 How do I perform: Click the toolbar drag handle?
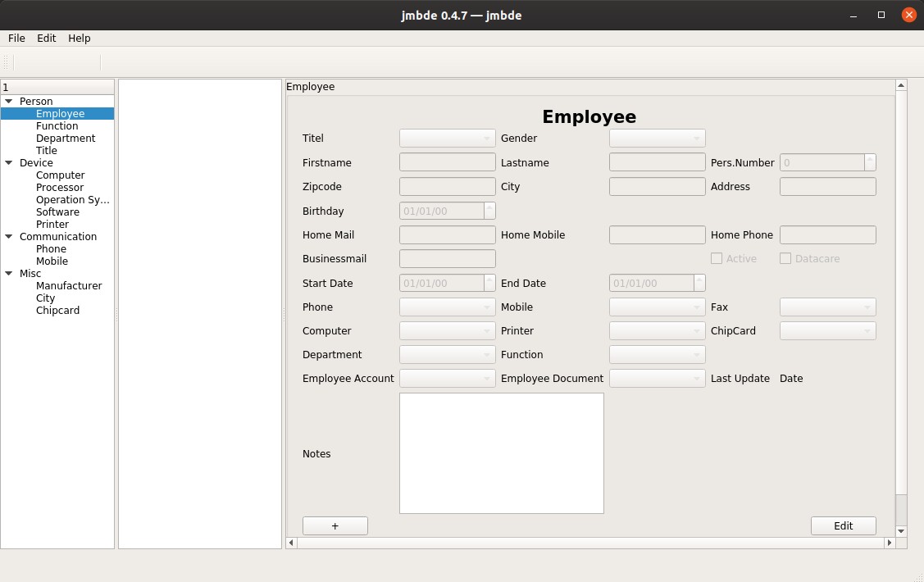point(6,62)
